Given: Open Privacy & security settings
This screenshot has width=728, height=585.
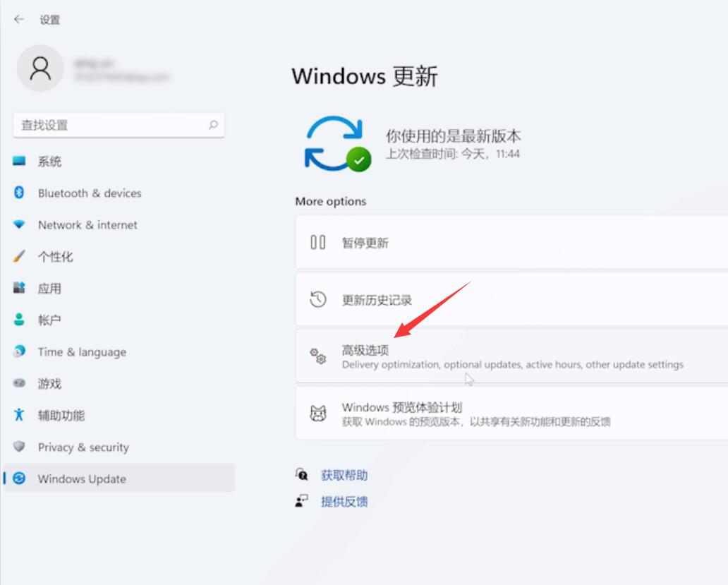Looking at the screenshot, I should 119,447.
